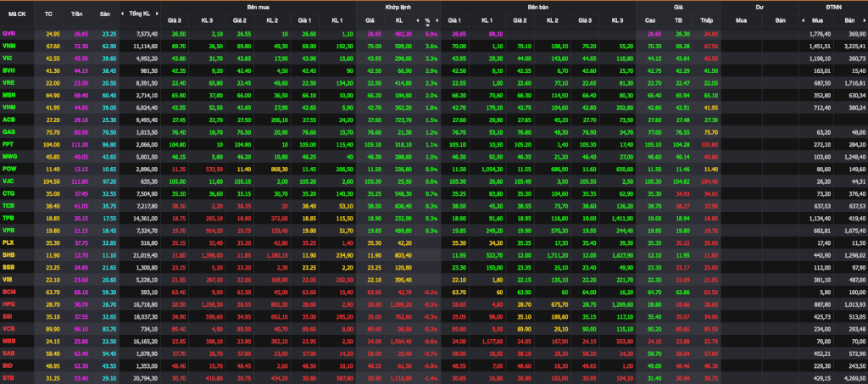Click the TB average price header

(x=678, y=20)
